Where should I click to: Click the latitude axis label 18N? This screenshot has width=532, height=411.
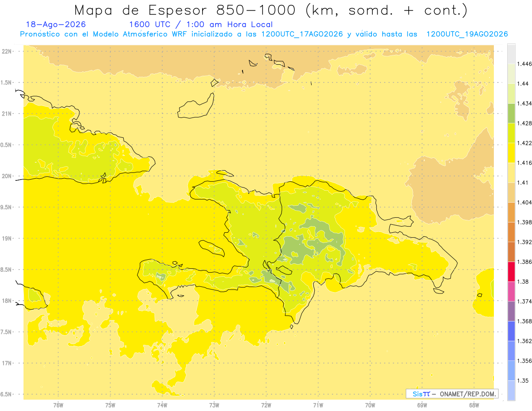(8, 301)
